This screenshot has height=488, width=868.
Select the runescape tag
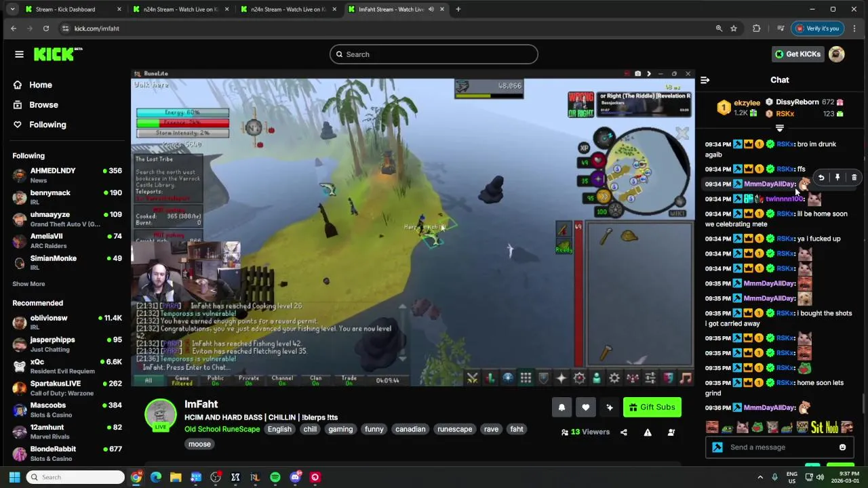point(454,429)
